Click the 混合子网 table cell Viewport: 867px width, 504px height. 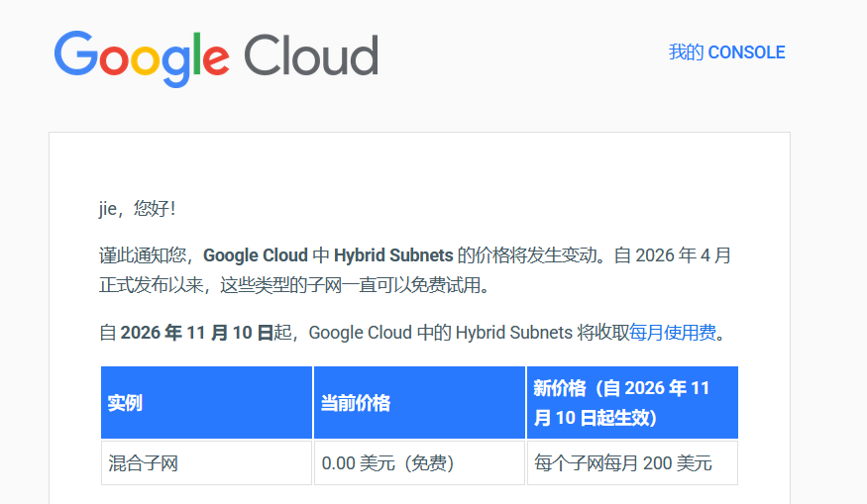point(207,462)
